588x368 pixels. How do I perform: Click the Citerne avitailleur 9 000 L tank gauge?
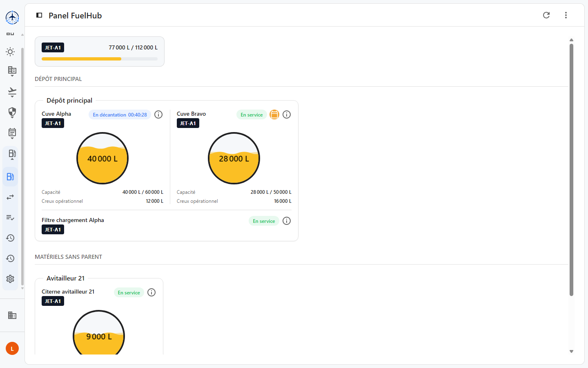click(x=99, y=332)
